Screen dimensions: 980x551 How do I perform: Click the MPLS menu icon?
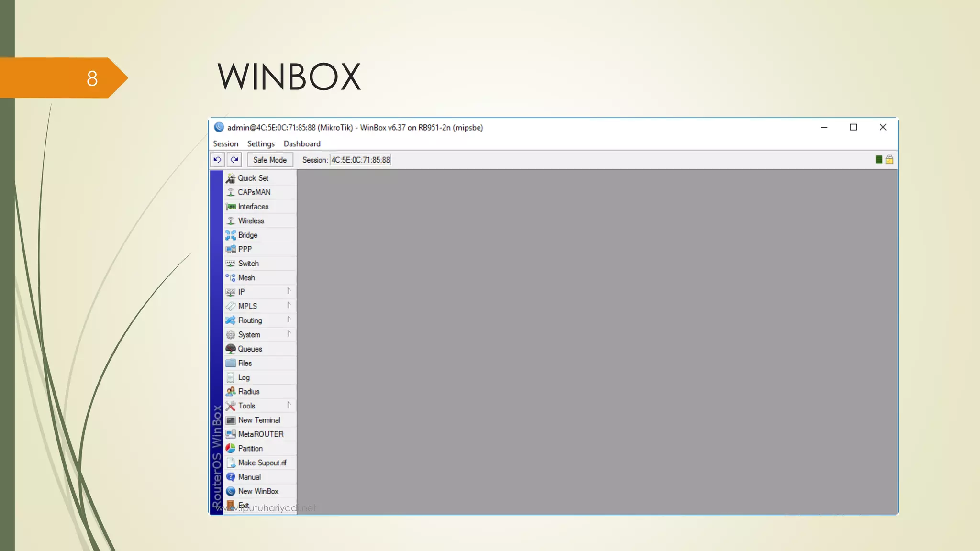[230, 306]
